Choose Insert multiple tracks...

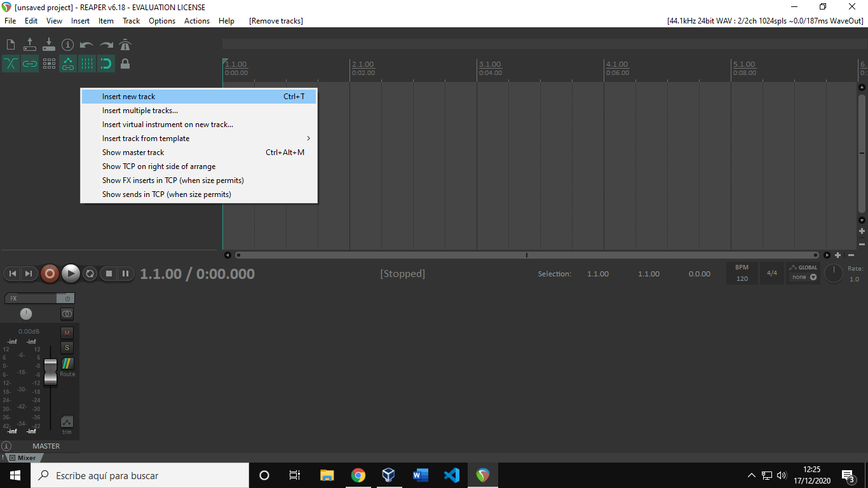tap(199, 111)
